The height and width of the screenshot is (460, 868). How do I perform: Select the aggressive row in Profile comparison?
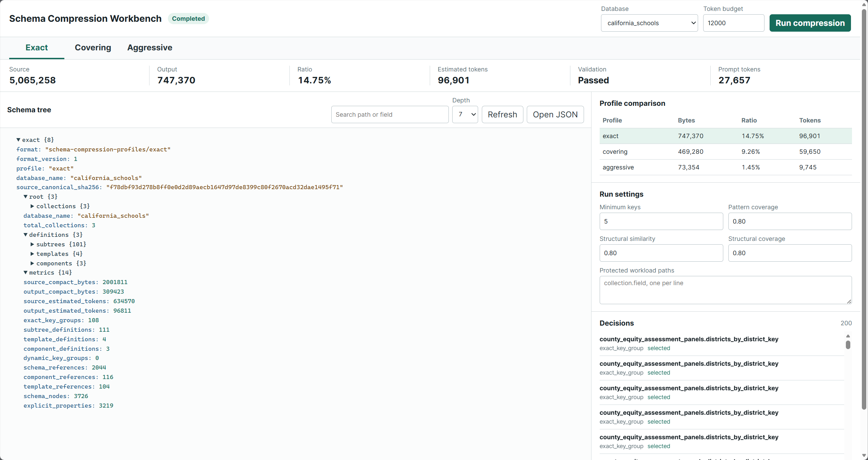pos(726,167)
